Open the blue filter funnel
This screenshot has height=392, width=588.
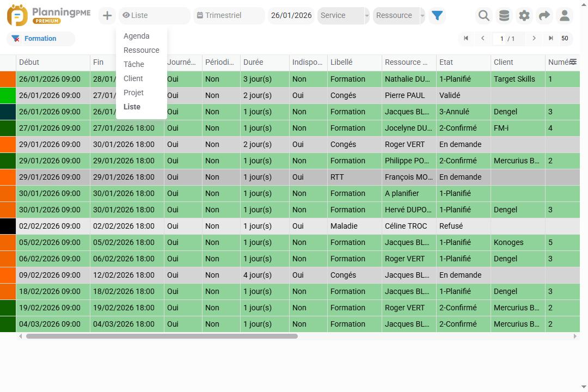tap(437, 15)
